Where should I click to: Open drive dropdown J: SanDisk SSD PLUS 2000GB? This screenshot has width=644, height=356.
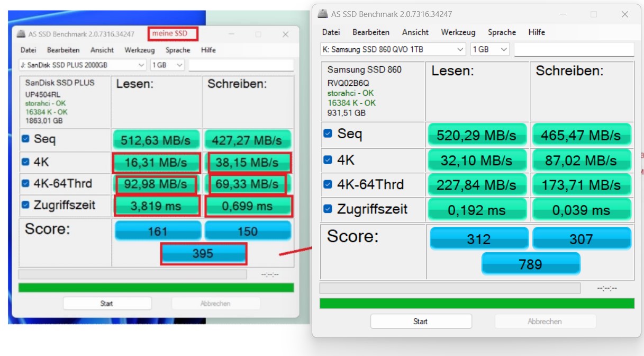pyautogui.click(x=83, y=65)
